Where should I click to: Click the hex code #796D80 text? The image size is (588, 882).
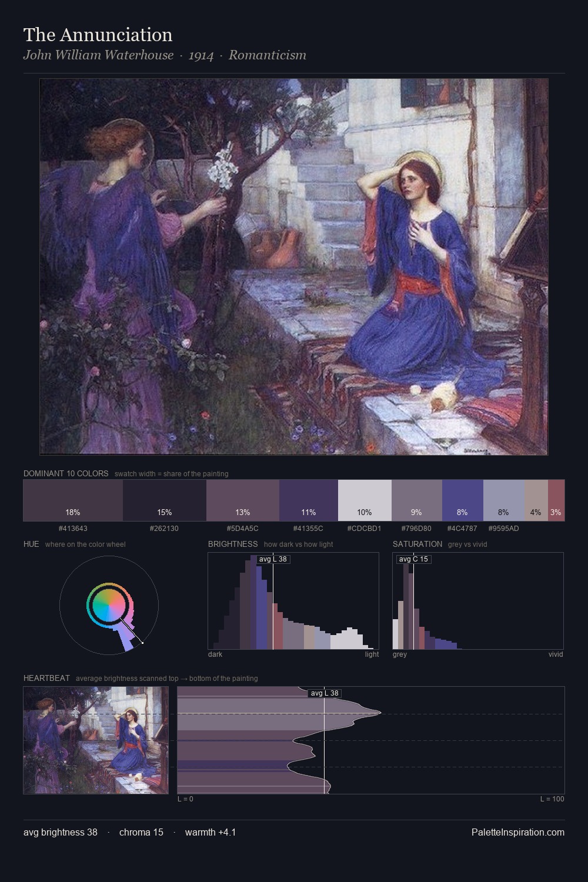pyautogui.click(x=416, y=528)
